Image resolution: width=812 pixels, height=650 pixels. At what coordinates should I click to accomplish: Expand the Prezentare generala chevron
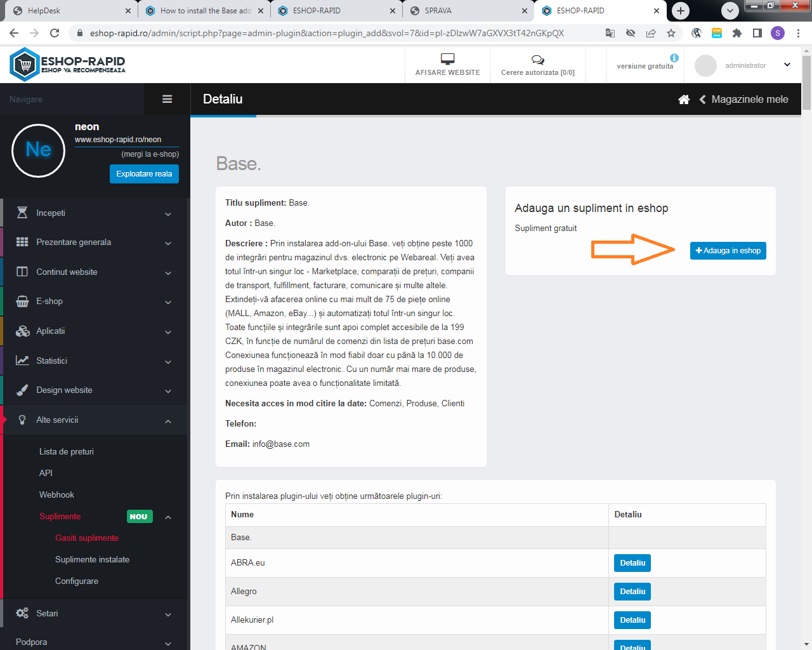168,243
